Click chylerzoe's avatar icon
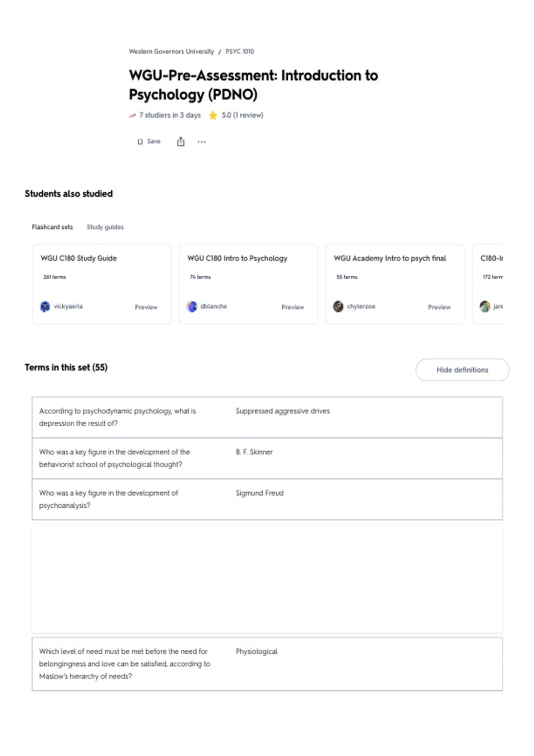Image resolution: width=534 pixels, height=756 pixels. (338, 306)
